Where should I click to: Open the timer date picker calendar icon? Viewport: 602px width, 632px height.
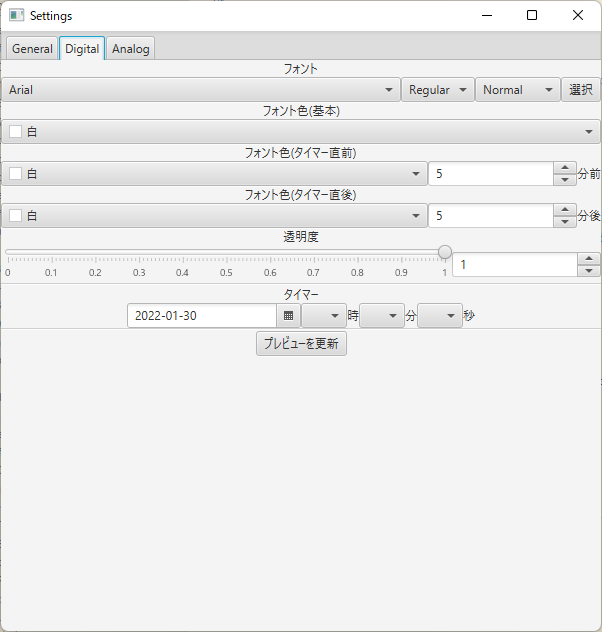click(288, 316)
